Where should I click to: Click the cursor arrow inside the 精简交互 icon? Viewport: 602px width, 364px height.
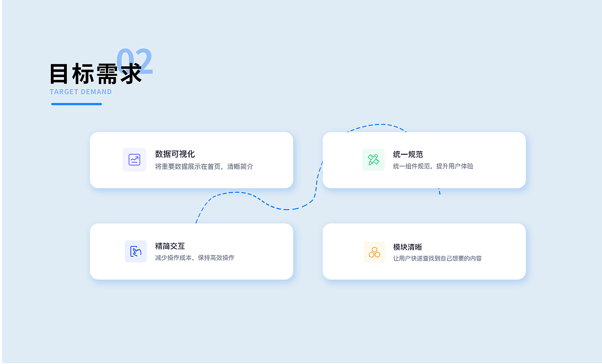coord(136,253)
